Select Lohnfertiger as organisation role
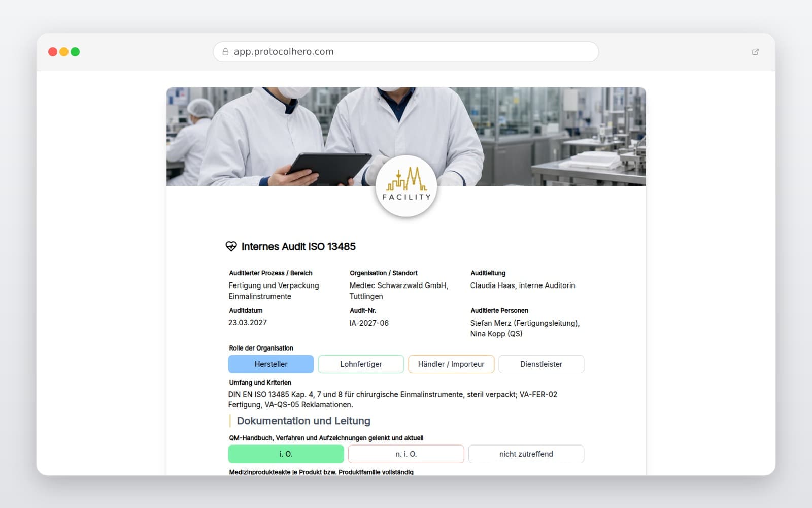Viewport: 812px width, 508px height. click(x=361, y=364)
